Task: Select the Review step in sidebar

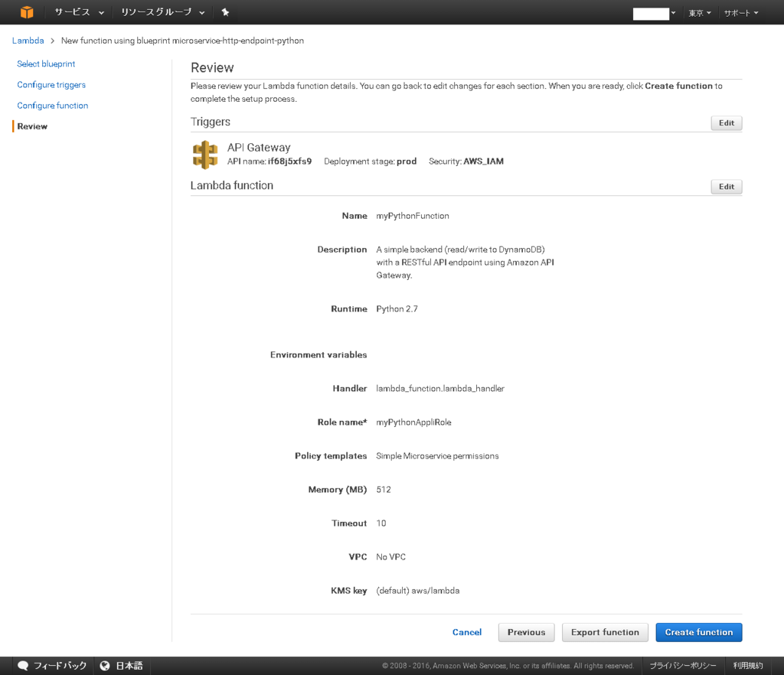Action: click(32, 126)
